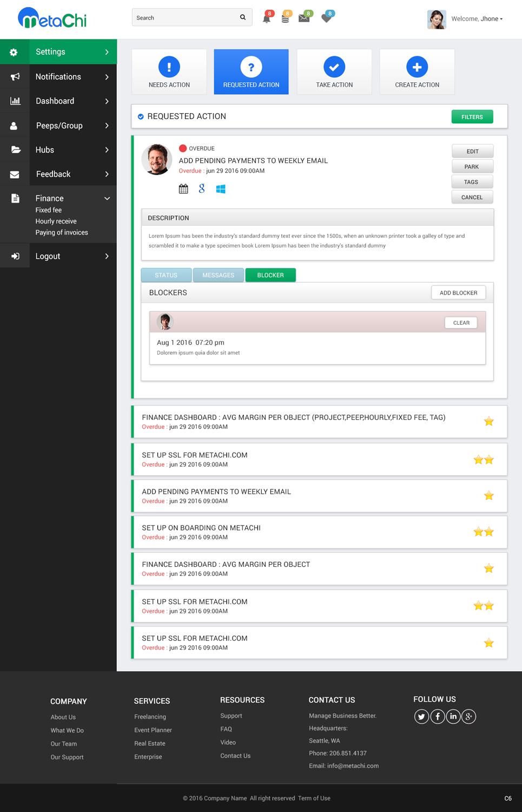The width and height of the screenshot is (522, 812).
Task: Click the MetaChi logo
Action: [x=52, y=18]
